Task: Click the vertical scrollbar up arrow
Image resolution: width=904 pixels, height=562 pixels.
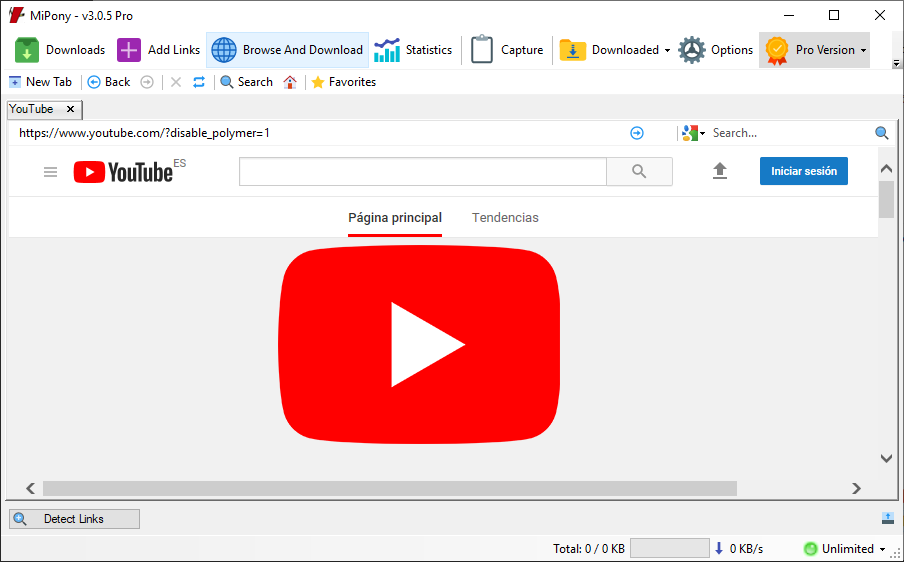Action: (x=886, y=168)
